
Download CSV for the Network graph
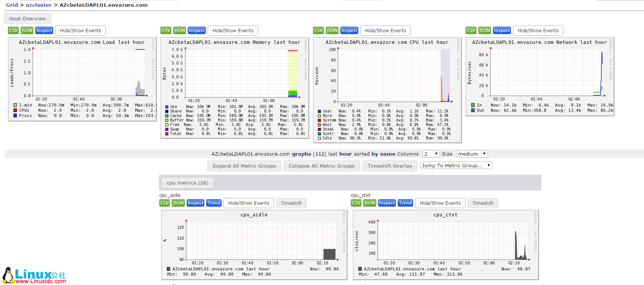click(x=471, y=30)
